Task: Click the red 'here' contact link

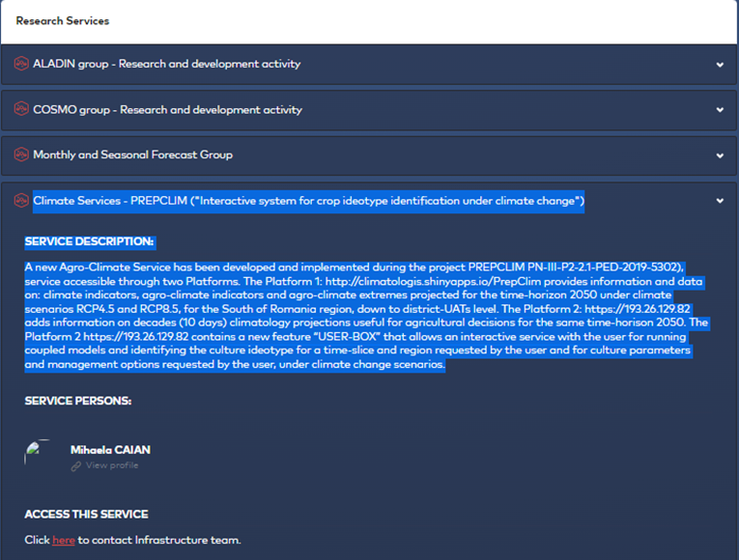Action: 64,541
